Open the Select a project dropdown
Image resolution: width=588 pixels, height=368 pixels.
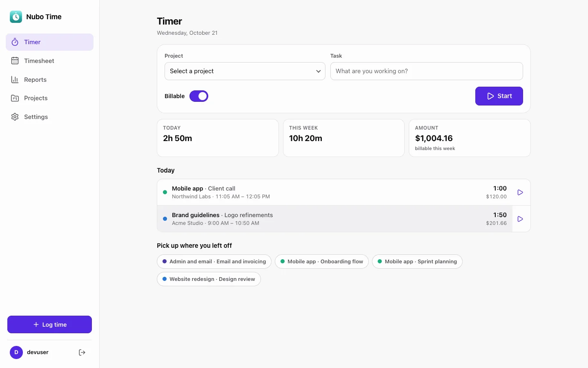tap(245, 71)
